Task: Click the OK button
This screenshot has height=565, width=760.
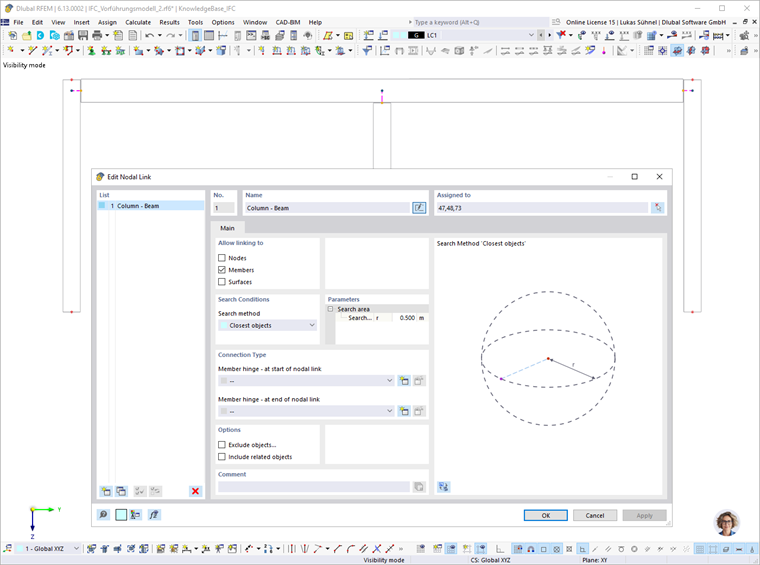Action: (x=546, y=516)
